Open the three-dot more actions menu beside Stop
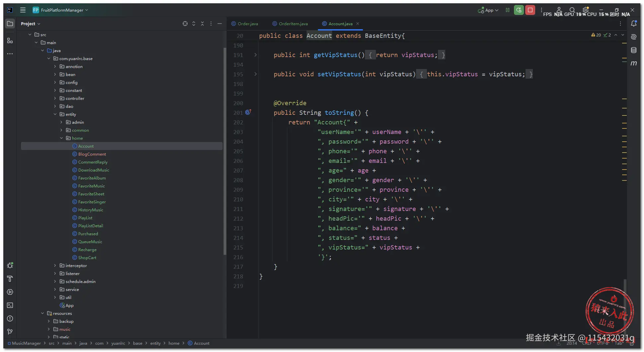 [541, 10]
